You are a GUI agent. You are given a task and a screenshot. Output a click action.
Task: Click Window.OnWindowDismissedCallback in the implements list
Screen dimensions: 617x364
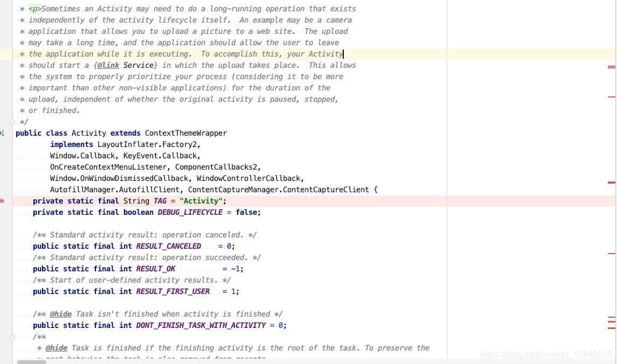(119, 179)
